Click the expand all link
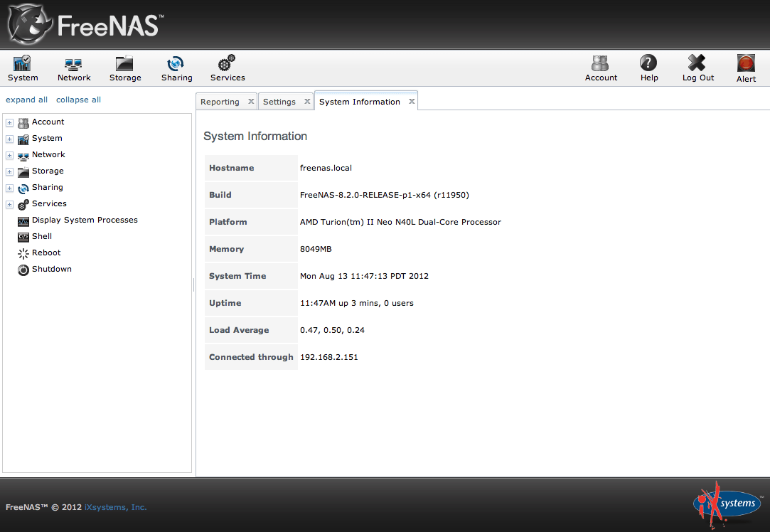 [x=26, y=100]
